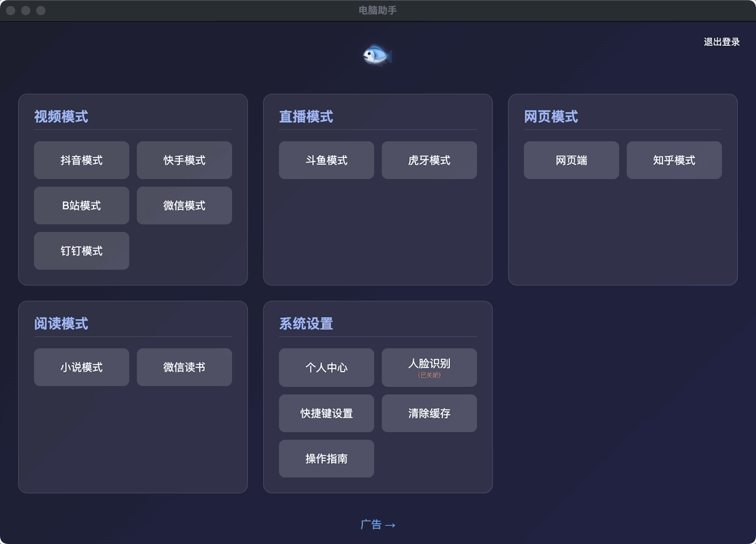Open the 广告 link at the bottom

pyautogui.click(x=377, y=524)
